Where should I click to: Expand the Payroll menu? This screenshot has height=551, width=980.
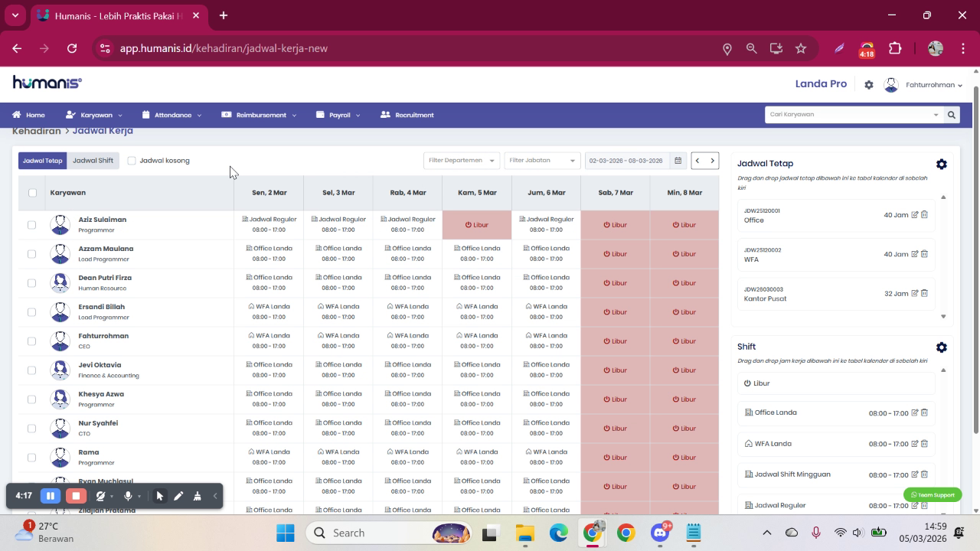[338, 115]
